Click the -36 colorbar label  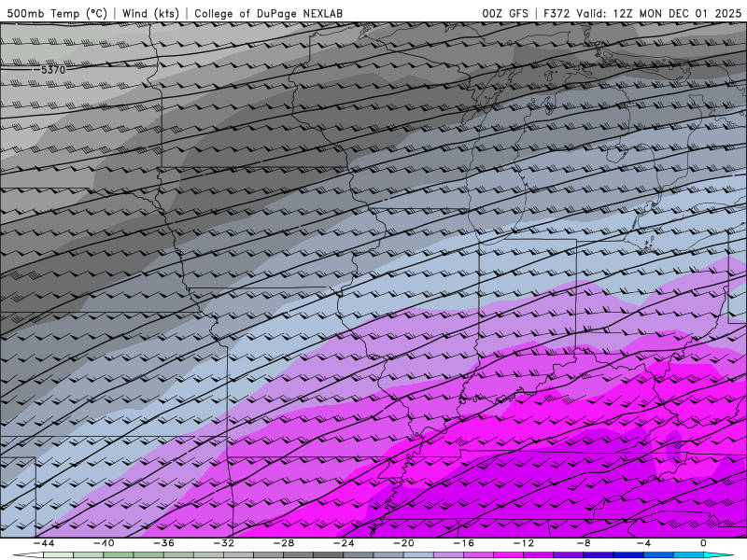pos(164,543)
